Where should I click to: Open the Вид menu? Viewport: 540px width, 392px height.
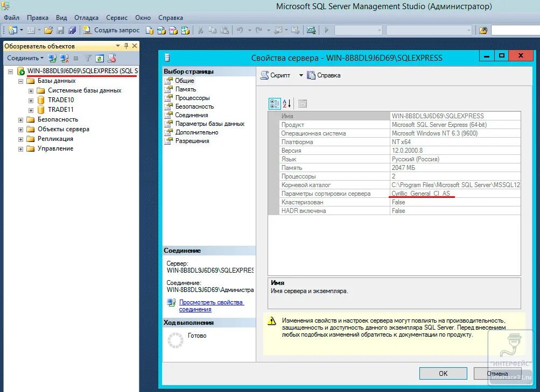pos(61,18)
